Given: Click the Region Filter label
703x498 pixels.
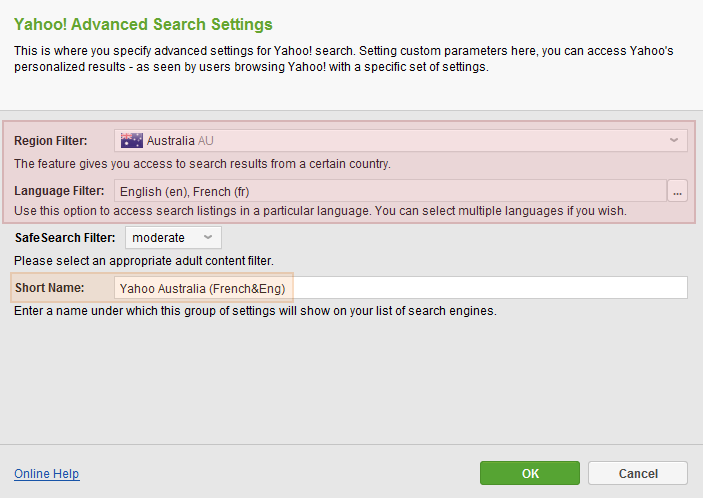Looking at the screenshot, I should [51, 141].
